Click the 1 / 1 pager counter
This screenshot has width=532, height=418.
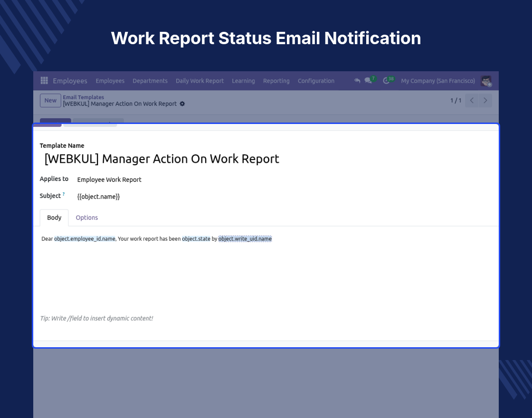tap(456, 100)
